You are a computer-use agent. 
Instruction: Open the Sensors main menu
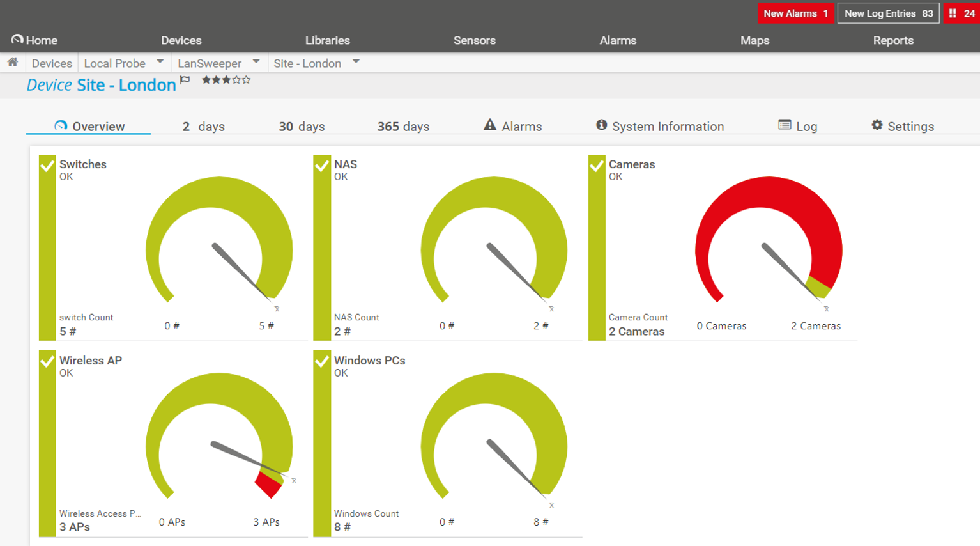pyautogui.click(x=474, y=40)
